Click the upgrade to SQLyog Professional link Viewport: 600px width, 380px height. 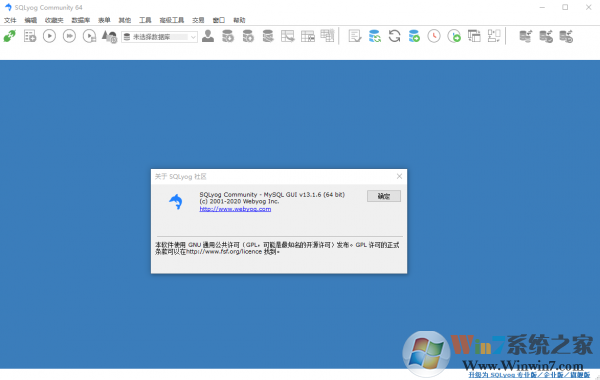pyautogui.click(x=529, y=375)
